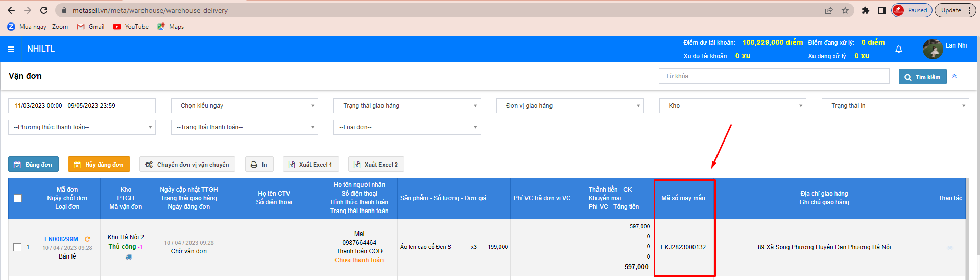The width and height of the screenshot is (980, 280).
Task: Open the browser extensions puzzle icon
Action: click(865, 10)
